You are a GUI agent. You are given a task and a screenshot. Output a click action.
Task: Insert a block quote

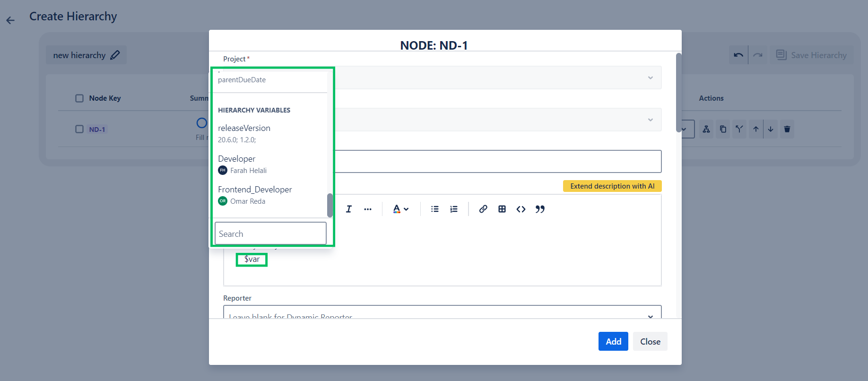coord(540,209)
